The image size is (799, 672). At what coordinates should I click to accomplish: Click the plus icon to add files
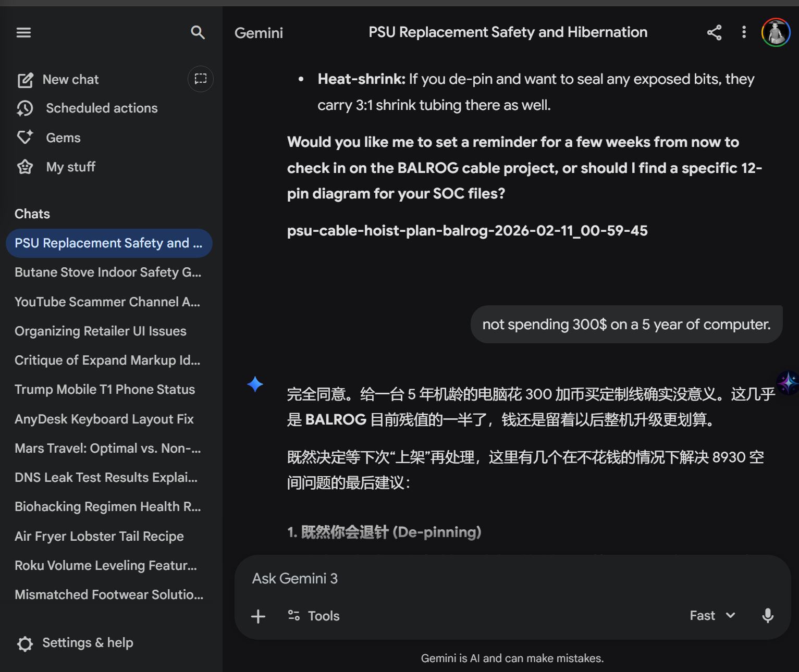(x=258, y=616)
